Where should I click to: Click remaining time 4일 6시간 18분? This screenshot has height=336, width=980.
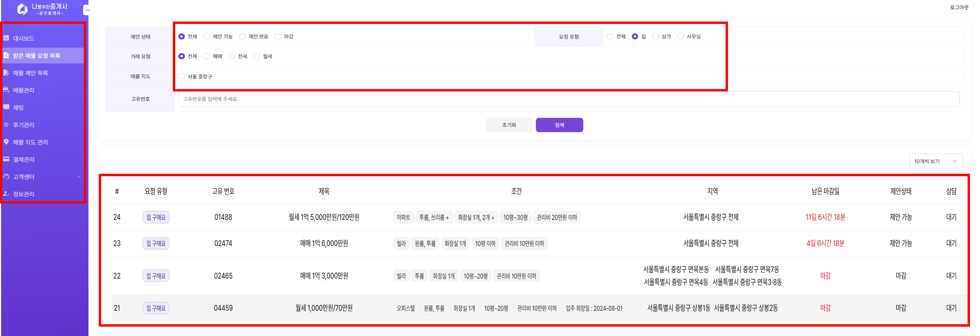[825, 243]
